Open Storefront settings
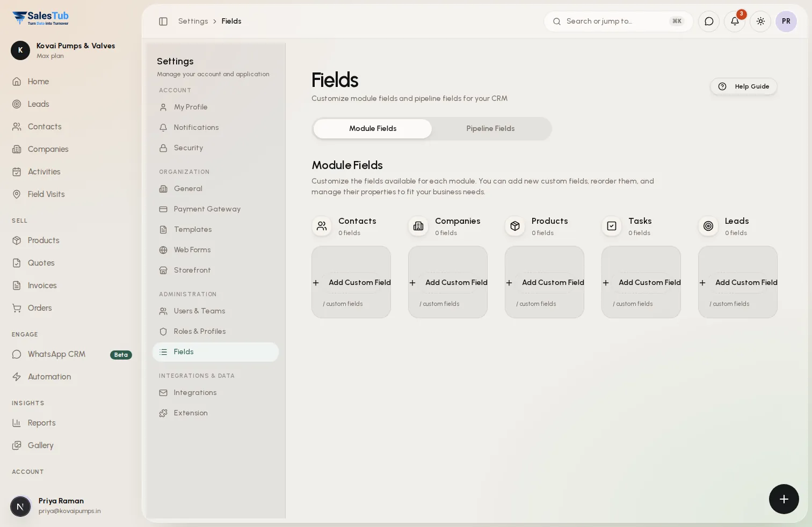 coord(215,270)
